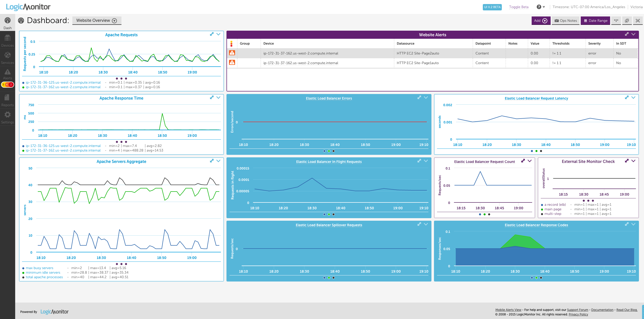Sort alerts by Datasource column header
The height and width of the screenshot is (319, 644).
click(405, 44)
